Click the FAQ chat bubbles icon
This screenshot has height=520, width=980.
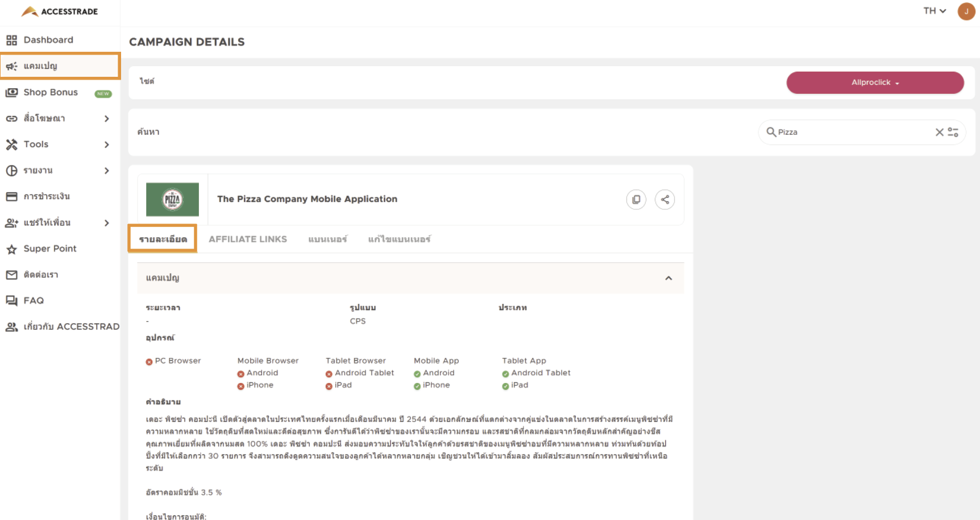point(11,300)
